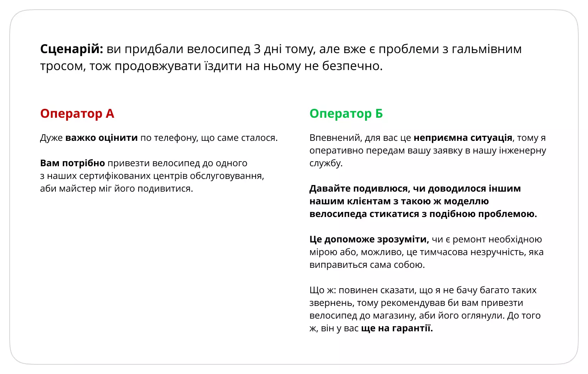Click bold sentence starting 'Давайте подивлюся'
Screen dimensions: 588x374
423,201
